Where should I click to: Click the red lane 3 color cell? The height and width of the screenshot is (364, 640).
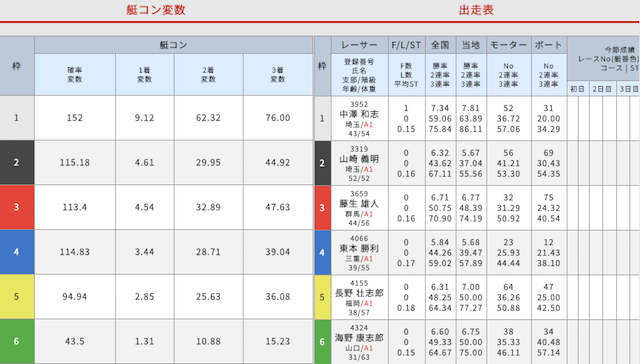(x=17, y=207)
